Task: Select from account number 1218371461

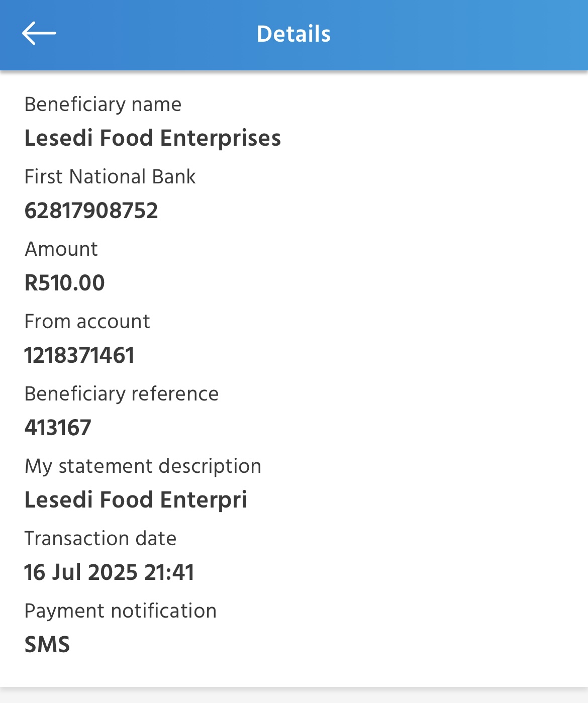Action: (x=79, y=355)
